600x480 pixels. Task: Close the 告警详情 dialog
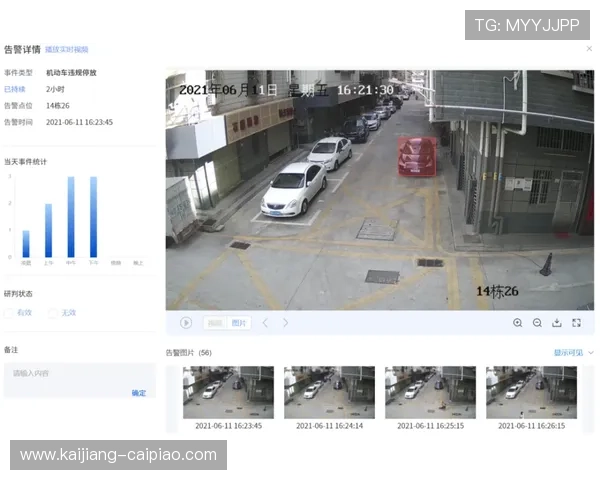pos(589,48)
